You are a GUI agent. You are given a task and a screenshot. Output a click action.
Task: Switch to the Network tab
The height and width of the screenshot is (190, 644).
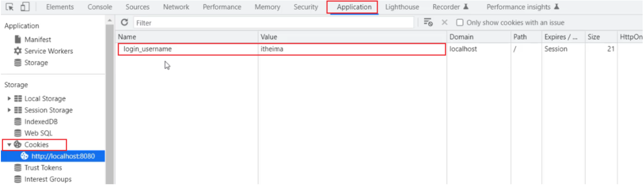pyautogui.click(x=176, y=7)
